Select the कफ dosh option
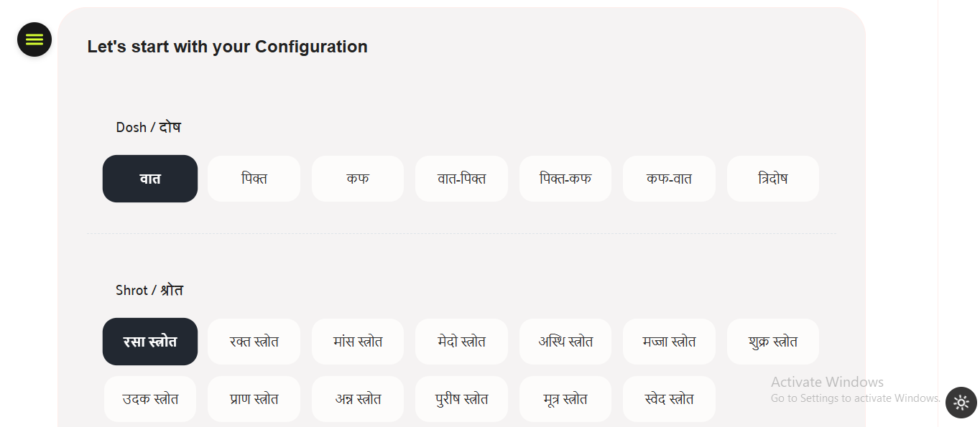980x427 pixels. (x=358, y=179)
